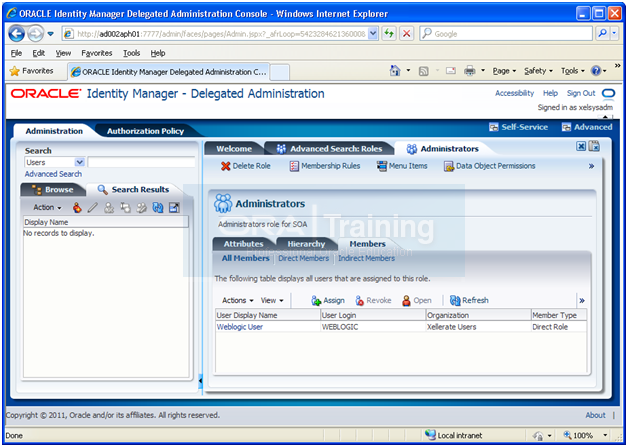Select the Administration tab
Image resolution: width=628 pixels, height=447 pixels.
[54, 131]
